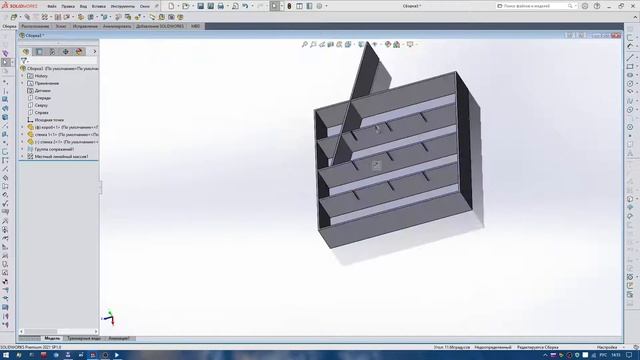Expand the стенка 2<1> component node
Image resolution: width=640 pixels, height=360 pixels.
pyautogui.click(x=22, y=142)
